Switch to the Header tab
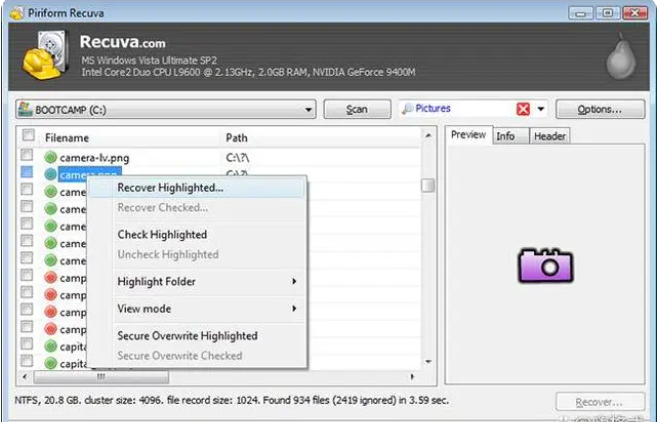 550,136
